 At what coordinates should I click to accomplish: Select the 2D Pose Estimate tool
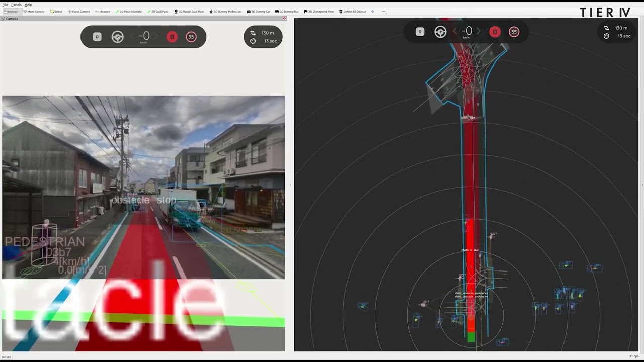pyautogui.click(x=129, y=11)
